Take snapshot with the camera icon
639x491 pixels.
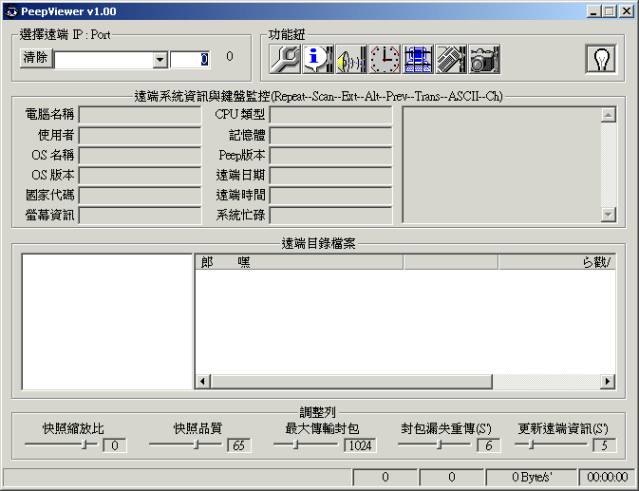click(484, 60)
